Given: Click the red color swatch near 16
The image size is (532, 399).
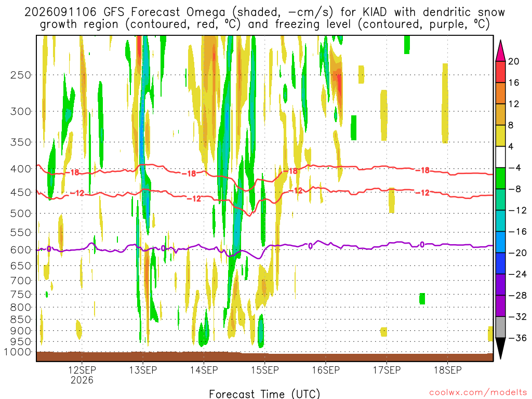Looking at the screenshot, I should [x=500, y=72].
